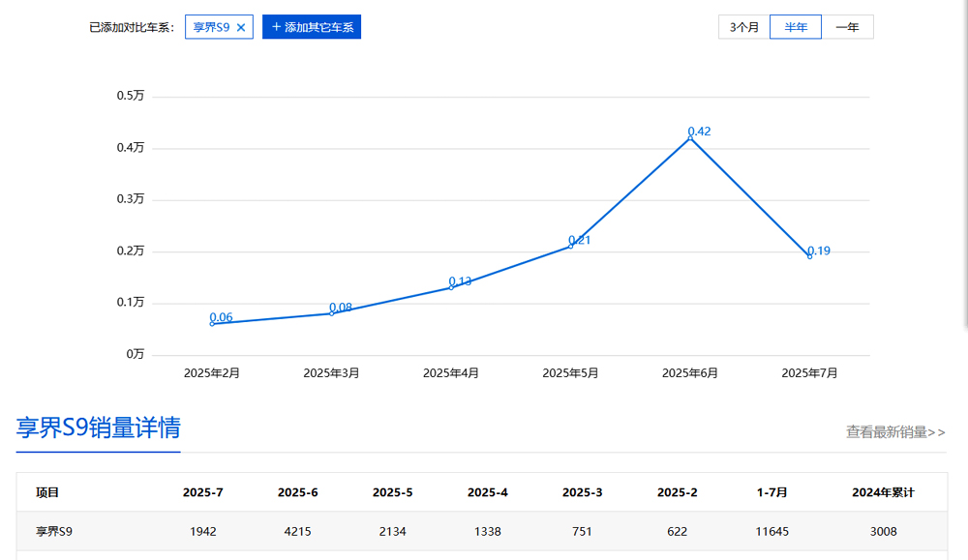Click the 0.06 data point for 2025年2月

pyautogui.click(x=212, y=324)
